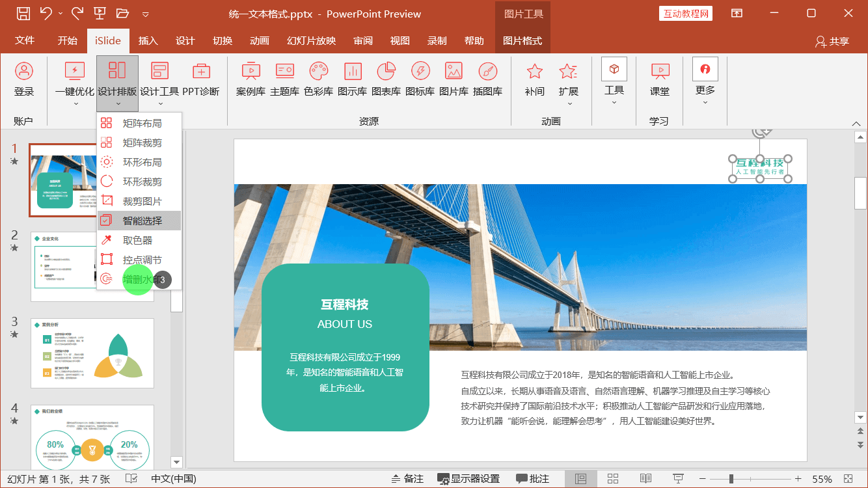868x488 pixels.
Task: Open the 一键优化 dropdown
Action: point(75,83)
